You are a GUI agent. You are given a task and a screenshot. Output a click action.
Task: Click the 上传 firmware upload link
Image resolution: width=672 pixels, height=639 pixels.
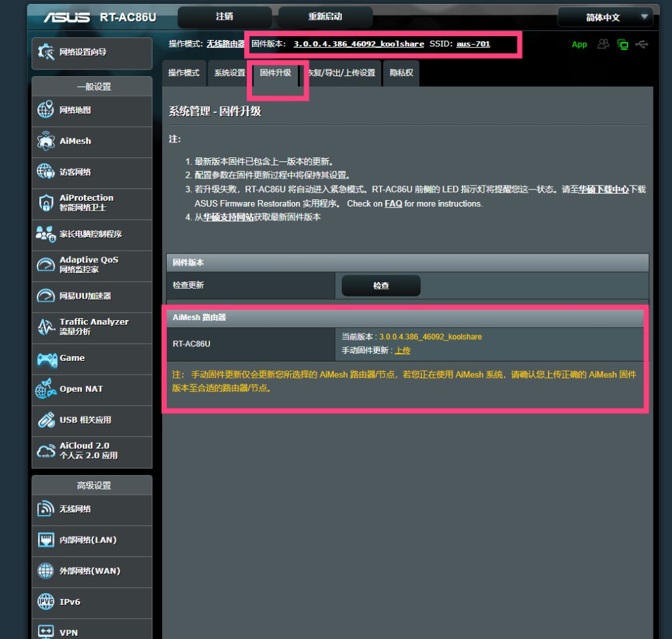402,350
